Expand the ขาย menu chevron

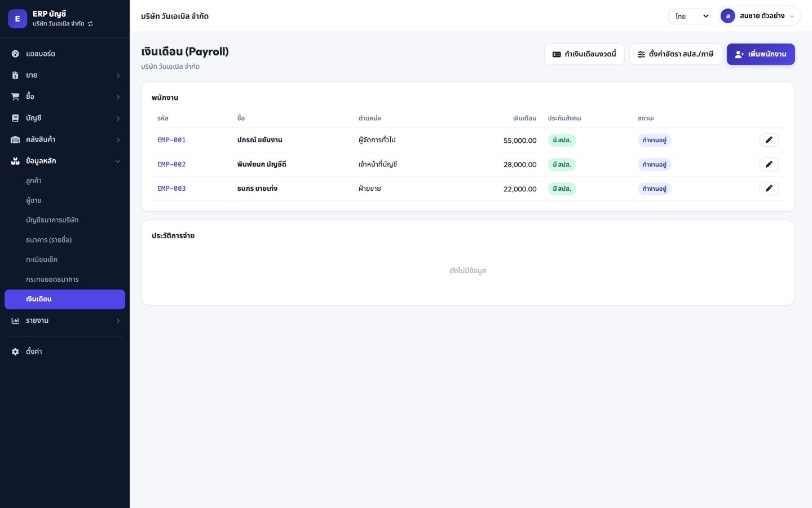click(118, 76)
